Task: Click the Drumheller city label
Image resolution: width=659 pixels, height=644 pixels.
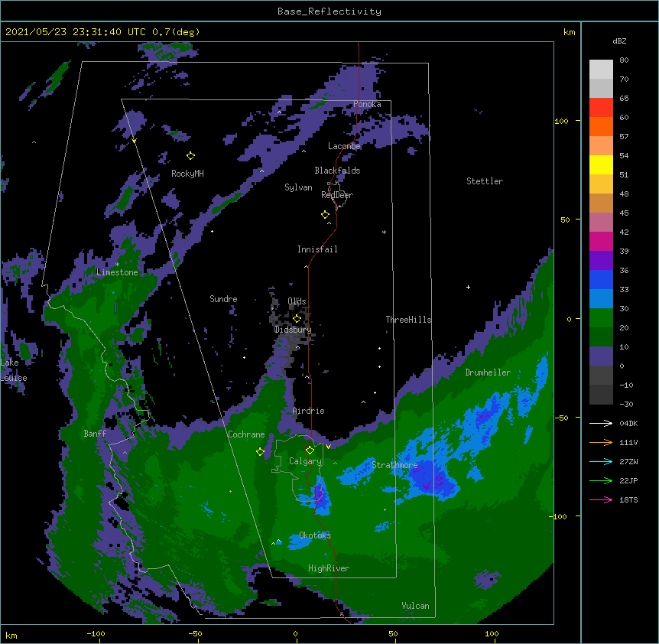Action: pos(488,372)
